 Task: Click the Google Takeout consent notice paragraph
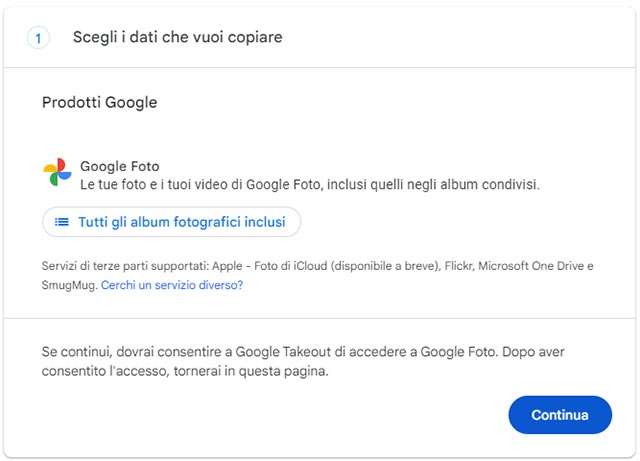(310, 362)
